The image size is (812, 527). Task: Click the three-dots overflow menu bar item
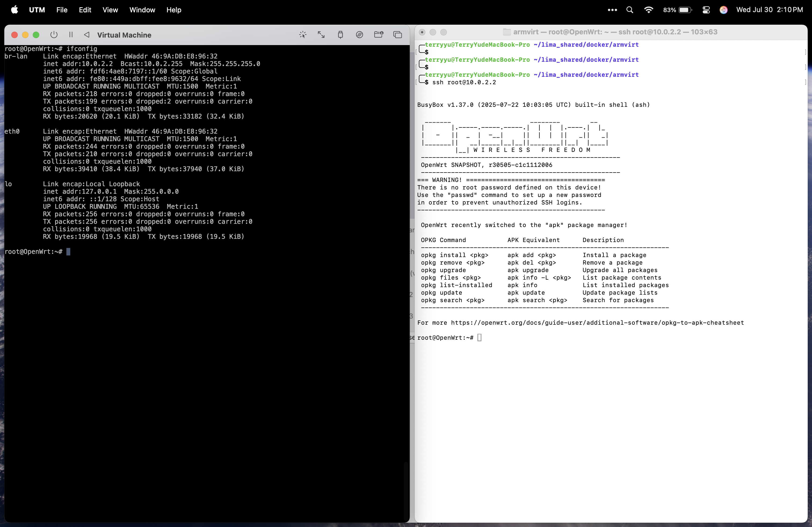[612, 10]
